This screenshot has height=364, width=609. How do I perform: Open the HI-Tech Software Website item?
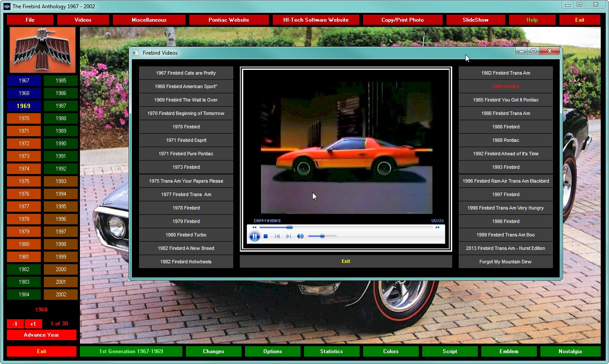click(x=316, y=20)
